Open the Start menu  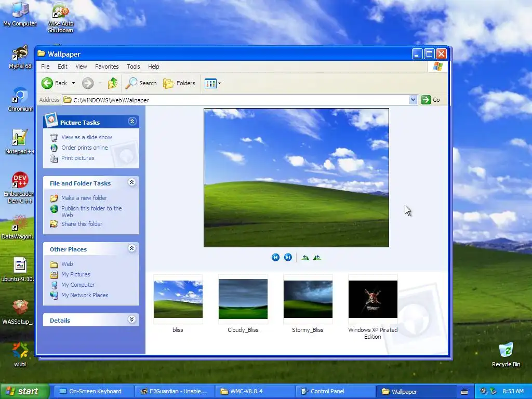click(24, 391)
